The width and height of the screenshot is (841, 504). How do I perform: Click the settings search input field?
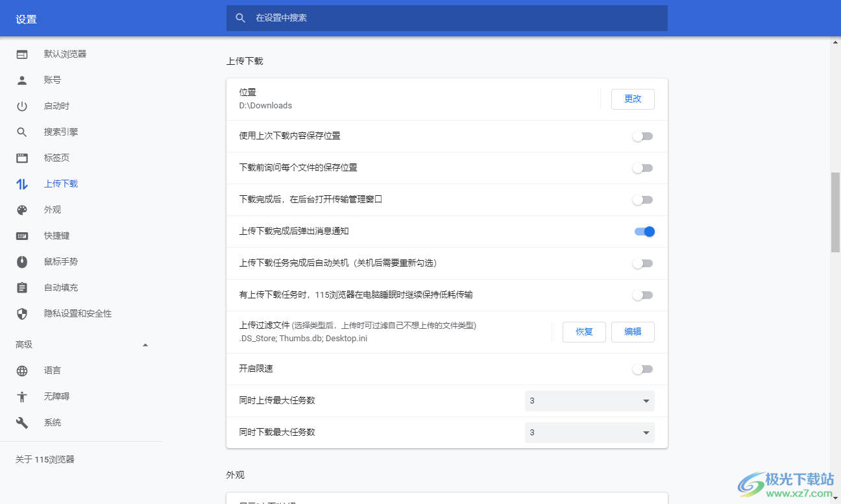point(447,18)
